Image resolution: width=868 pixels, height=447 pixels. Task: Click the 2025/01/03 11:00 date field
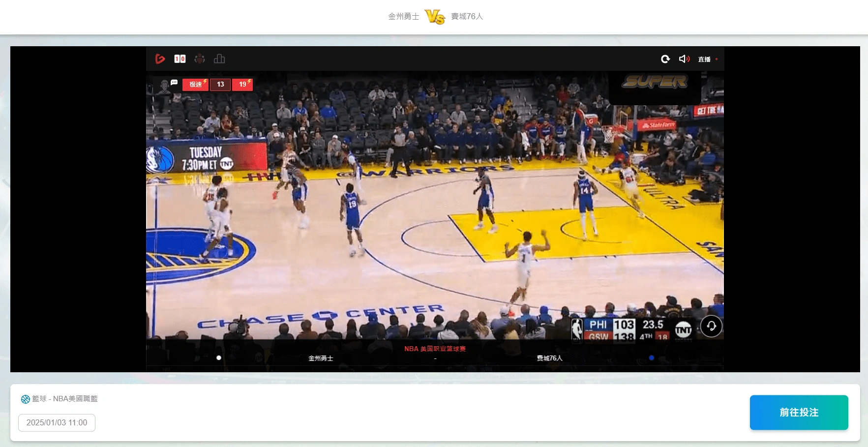click(57, 423)
